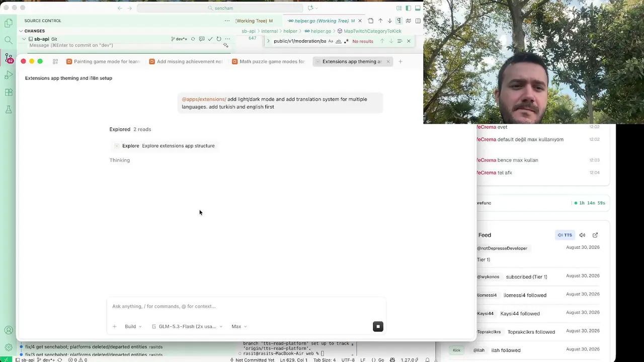Open the Explore extensions app structure step

click(164, 146)
